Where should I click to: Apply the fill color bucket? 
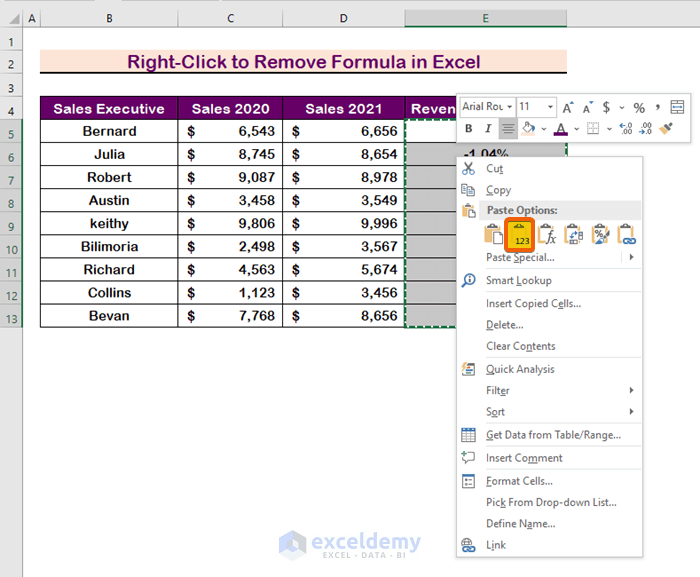(529, 129)
